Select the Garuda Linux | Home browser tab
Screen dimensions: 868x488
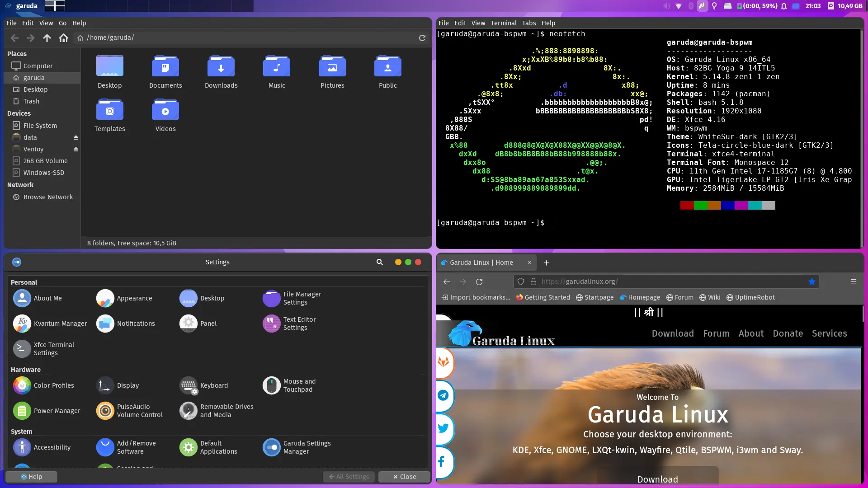486,263
